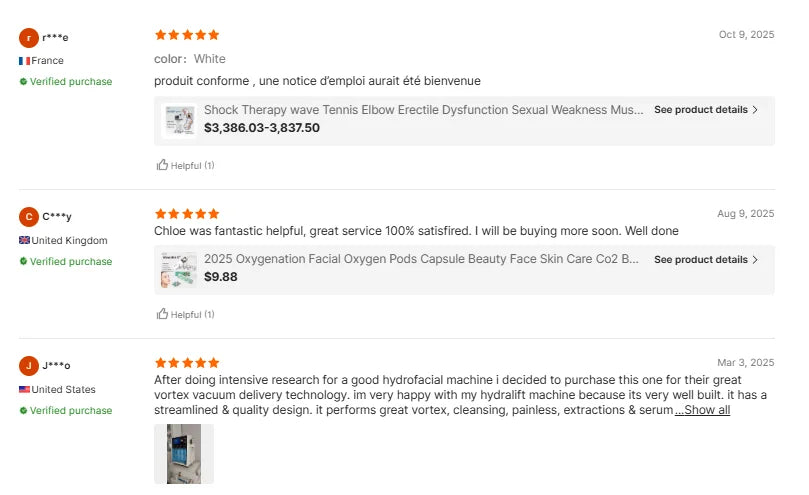Click the France flag icon
809x495 pixels.
coord(24,61)
